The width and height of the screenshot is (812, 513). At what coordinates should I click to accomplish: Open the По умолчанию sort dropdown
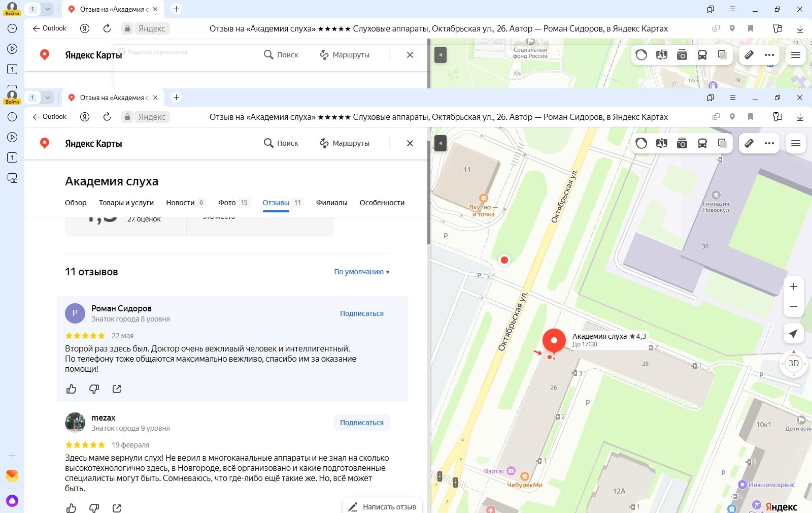click(x=361, y=272)
